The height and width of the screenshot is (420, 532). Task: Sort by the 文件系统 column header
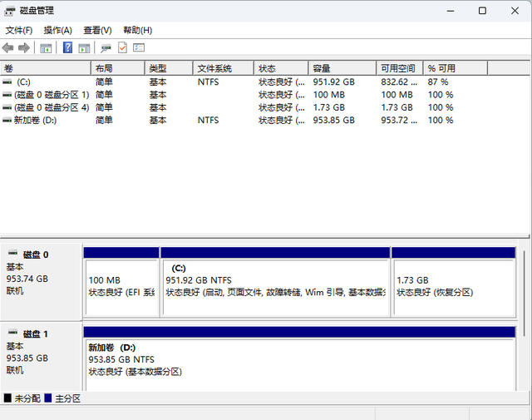click(x=224, y=68)
